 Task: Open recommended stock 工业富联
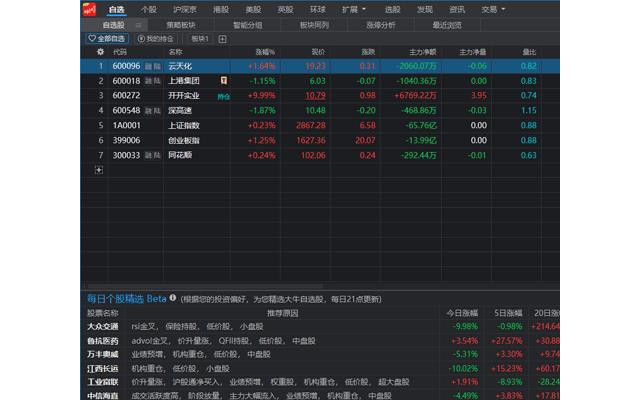coord(103,382)
